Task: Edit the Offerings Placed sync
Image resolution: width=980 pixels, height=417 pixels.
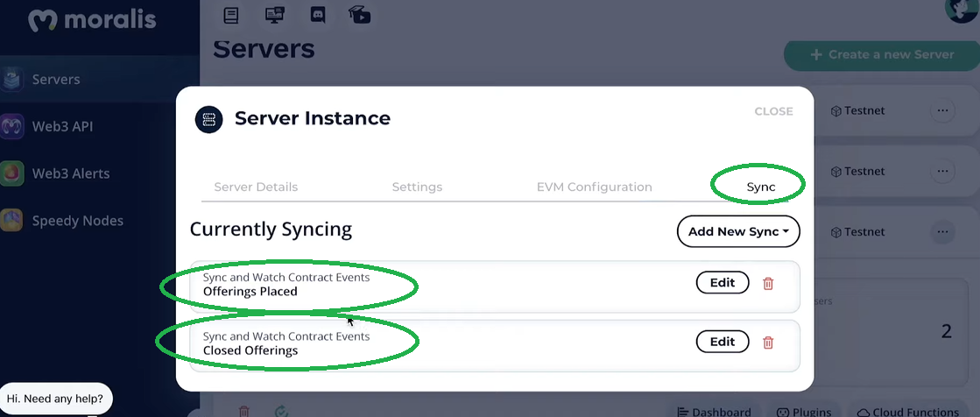Action: point(723,283)
